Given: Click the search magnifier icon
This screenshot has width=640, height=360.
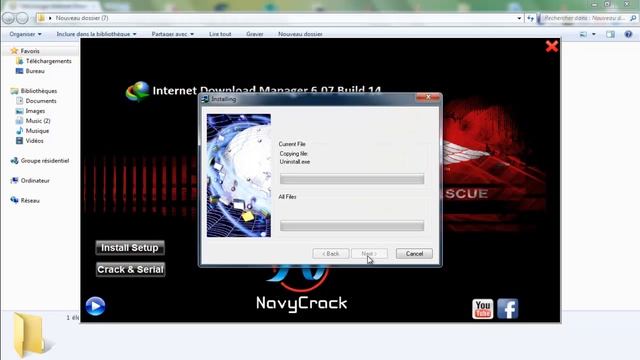Looking at the screenshot, I should tap(633, 18).
